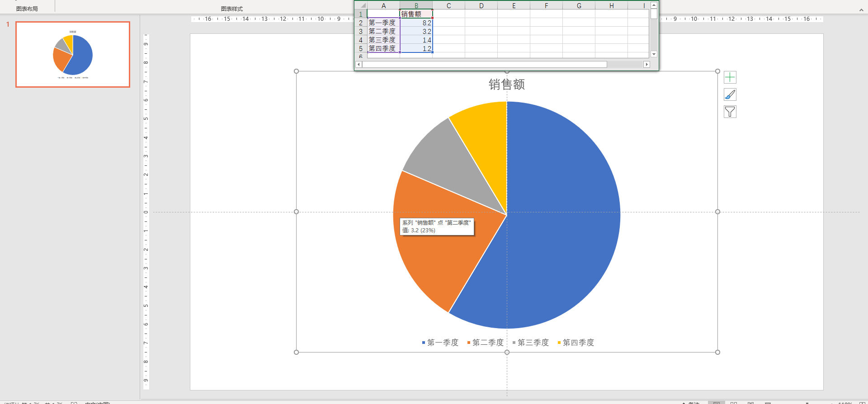This screenshot has width=868, height=404.
Task: Select column C header in data sheet
Action: pyautogui.click(x=448, y=5)
